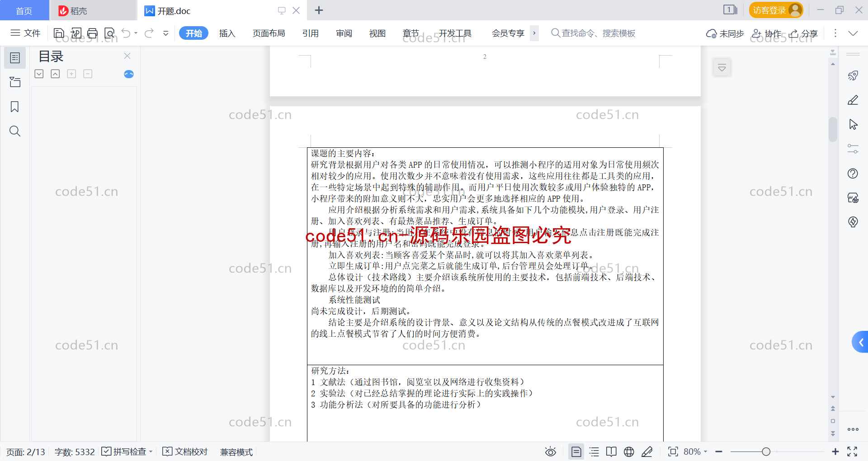The width and height of the screenshot is (868, 461).
Task: Click the help question mark icon
Action: [853, 174]
